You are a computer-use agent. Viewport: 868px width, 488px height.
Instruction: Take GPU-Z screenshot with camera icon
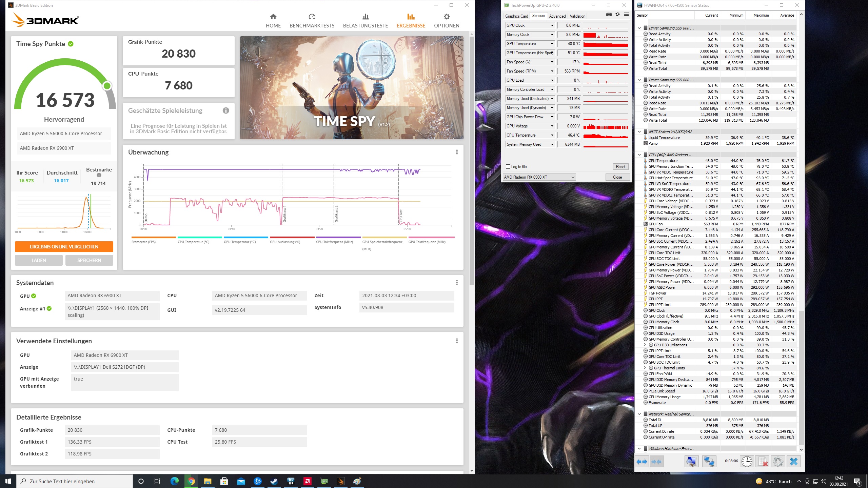pos(609,15)
